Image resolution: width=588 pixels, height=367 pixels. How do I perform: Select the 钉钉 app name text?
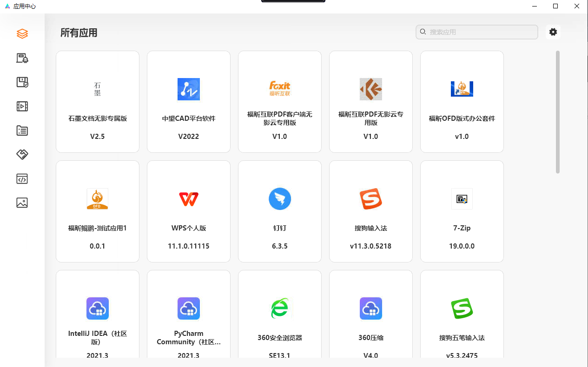[x=280, y=228]
